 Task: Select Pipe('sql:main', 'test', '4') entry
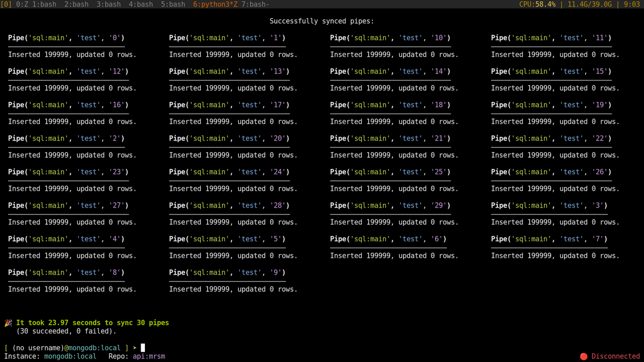(66, 239)
